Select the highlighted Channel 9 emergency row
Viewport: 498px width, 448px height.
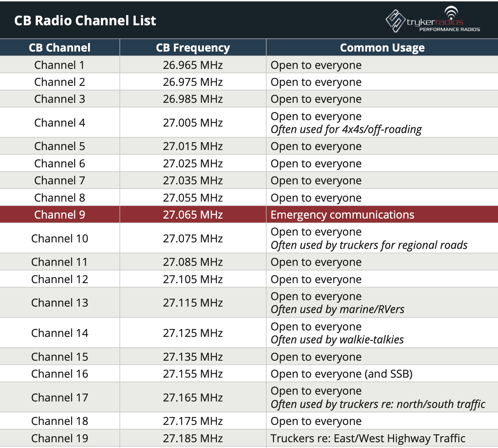[x=249, y=215]
